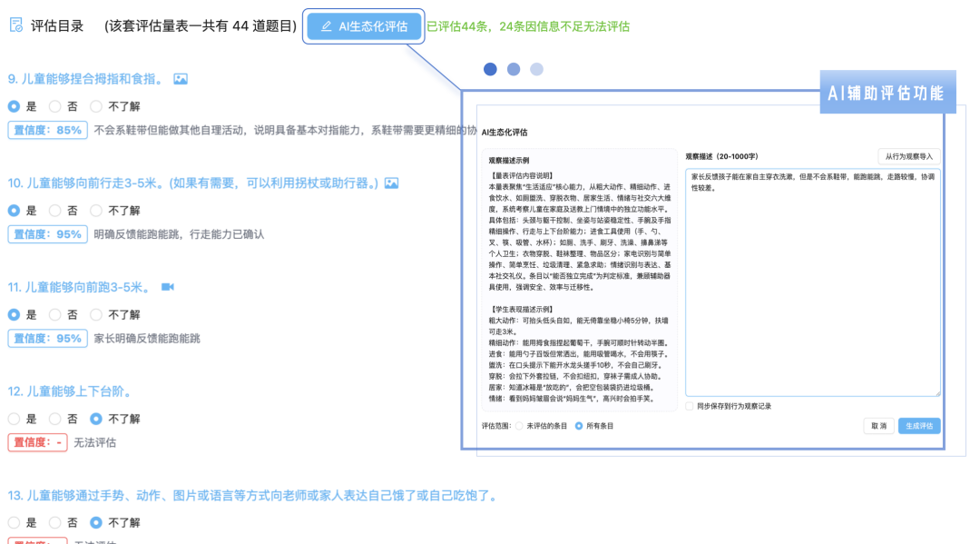Select 所有条目 evaluation range
Screen dimensions: 980x544
579,426
